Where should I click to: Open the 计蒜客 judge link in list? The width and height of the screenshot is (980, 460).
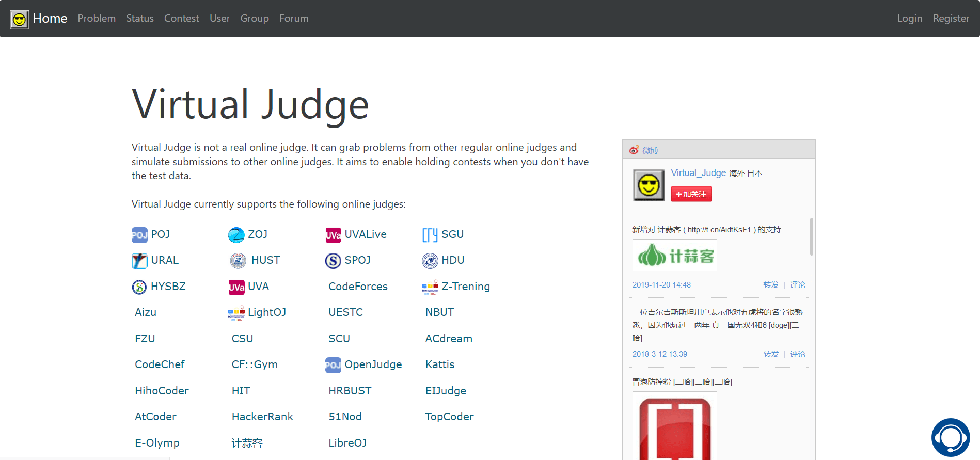[247, 443]
